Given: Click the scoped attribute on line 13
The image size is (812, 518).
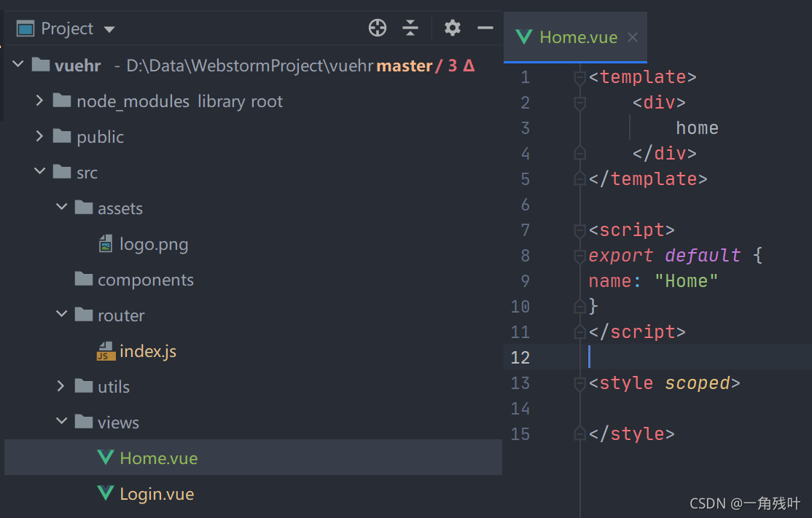Looking at the screenshot, I should coord(698,383).
